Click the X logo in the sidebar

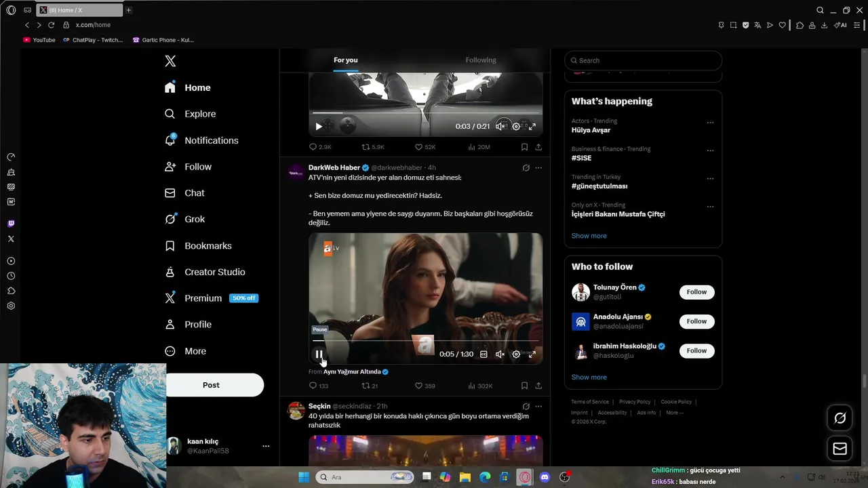point(170,61)
